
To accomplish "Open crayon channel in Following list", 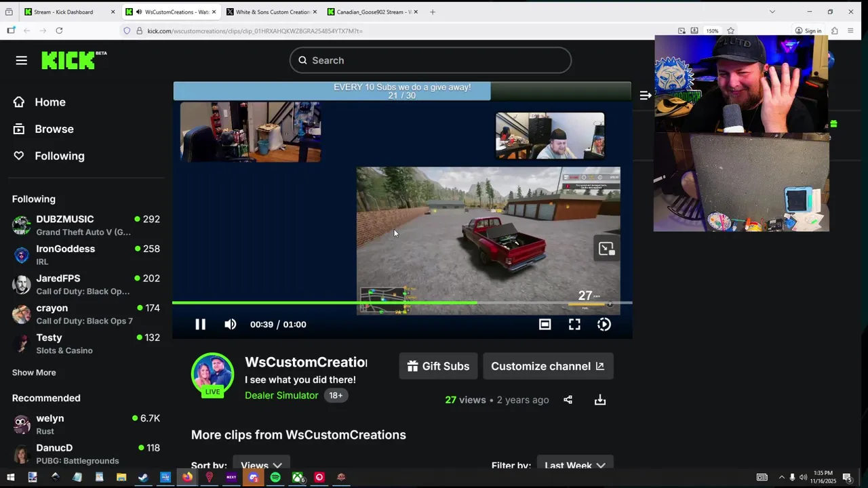I will point(86,314).
